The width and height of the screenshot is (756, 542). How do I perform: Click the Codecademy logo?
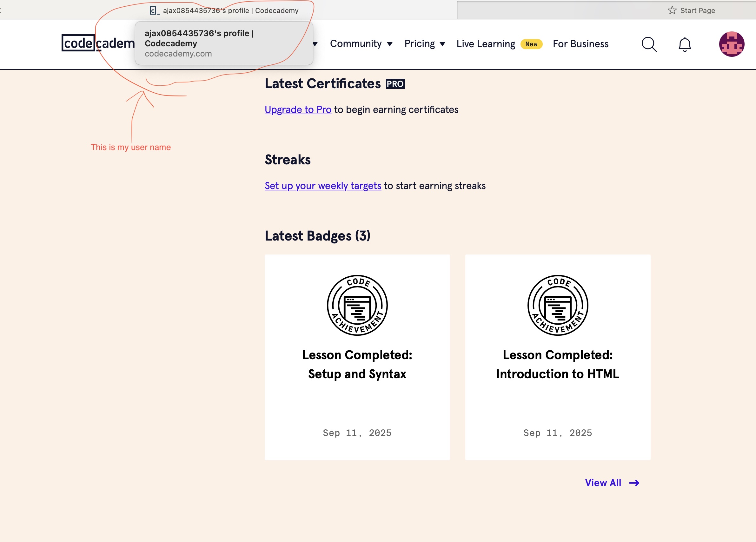coord(97,43)
